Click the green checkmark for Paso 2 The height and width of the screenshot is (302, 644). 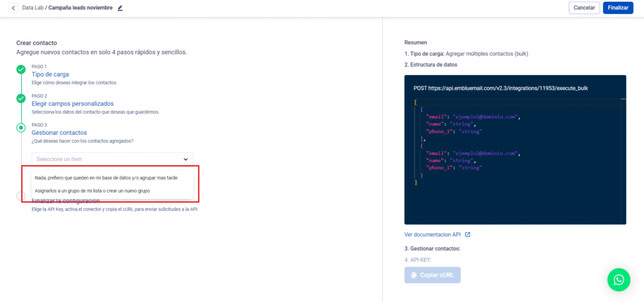coord(21,98)
